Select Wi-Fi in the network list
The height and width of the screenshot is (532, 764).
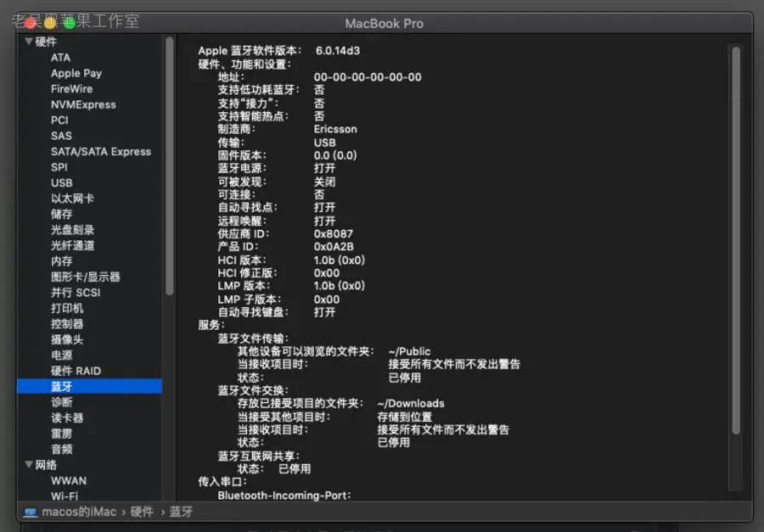[65, 496]
